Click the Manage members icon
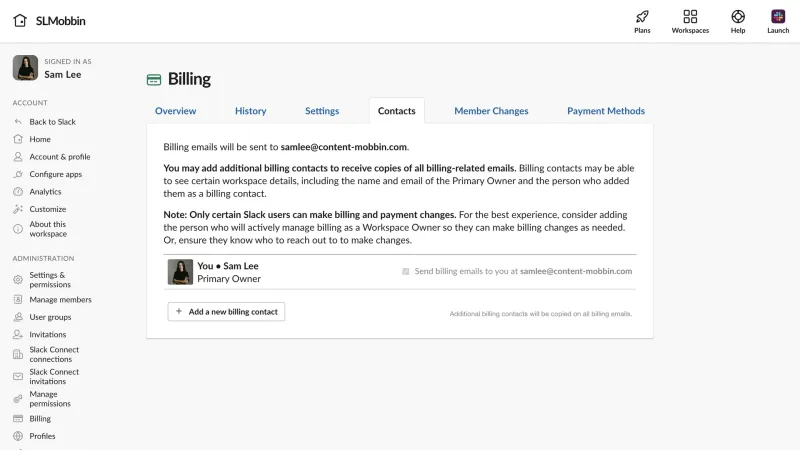The height and width of the screenshot is (450, 800). (x=18, y=299)
